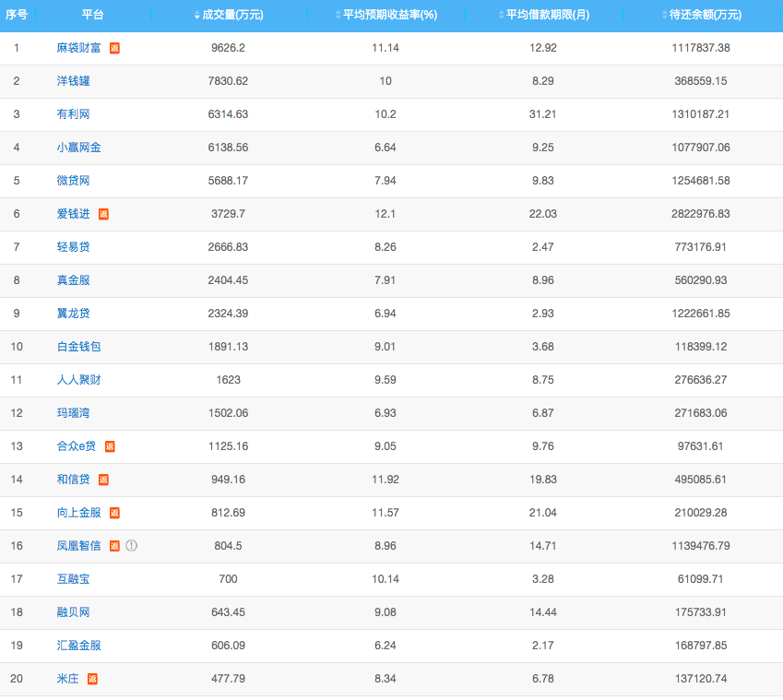Click the 6.24 yield cell for 汇盈金服
The height and width of the screenshot is (700, 783).
pyautogui.click(x=386, y=646)
